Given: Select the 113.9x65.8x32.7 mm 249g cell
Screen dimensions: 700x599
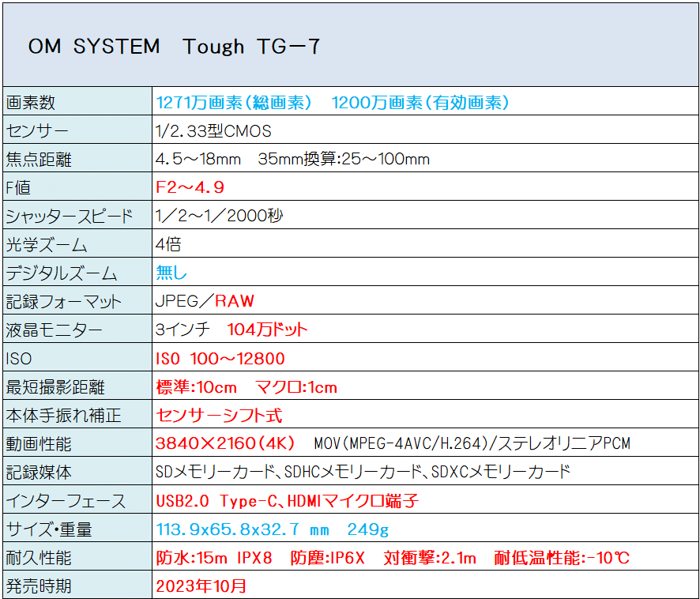Looking at the screenshot, I should [425, 528].
